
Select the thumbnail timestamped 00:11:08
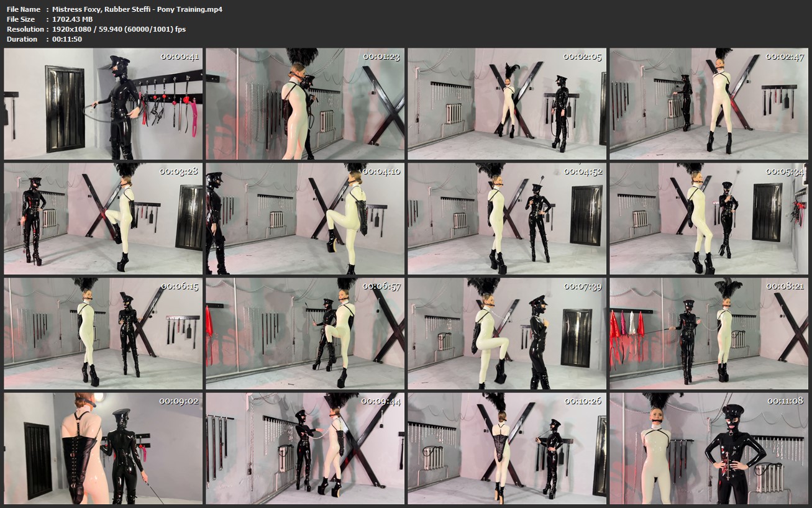(x=709, y=448)
